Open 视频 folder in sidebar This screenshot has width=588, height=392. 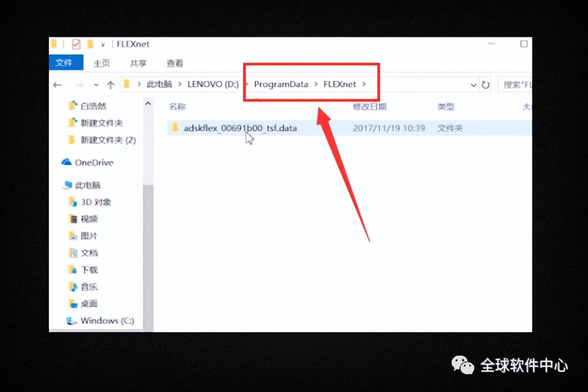pyautogui.click(x=89, y=219)
